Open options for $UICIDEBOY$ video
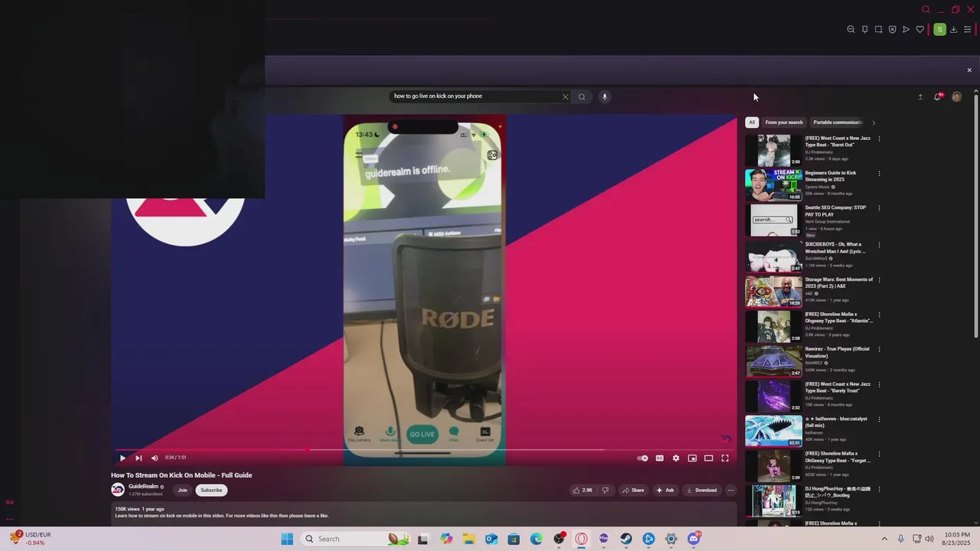Viewport: 980px width, 551px height. [x=879, y=246]
